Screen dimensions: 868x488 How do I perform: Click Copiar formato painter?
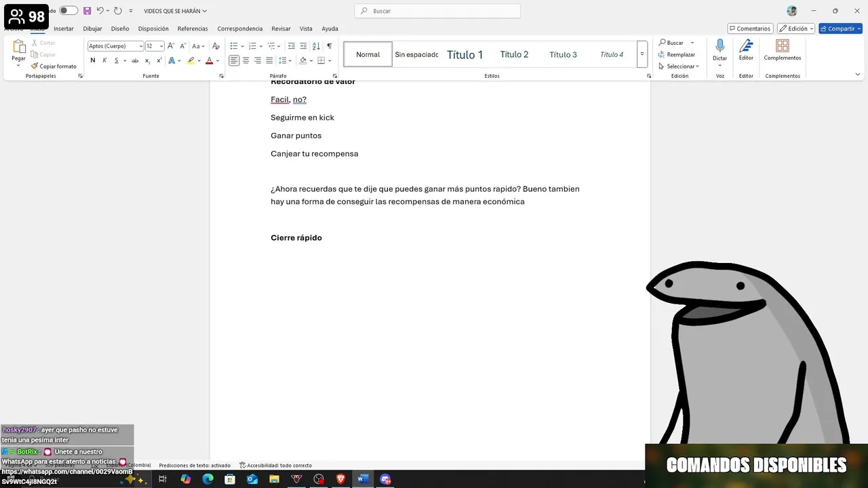click(x=54, y=66)
